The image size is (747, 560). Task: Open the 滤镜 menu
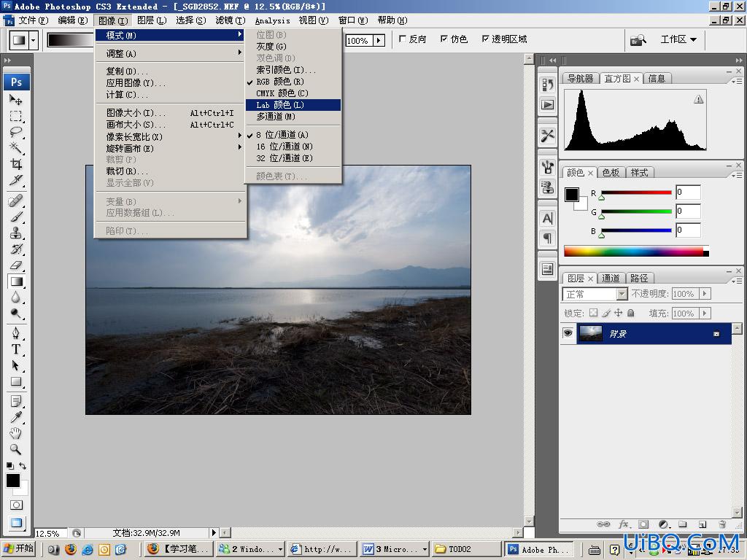(x=230, y=20)
